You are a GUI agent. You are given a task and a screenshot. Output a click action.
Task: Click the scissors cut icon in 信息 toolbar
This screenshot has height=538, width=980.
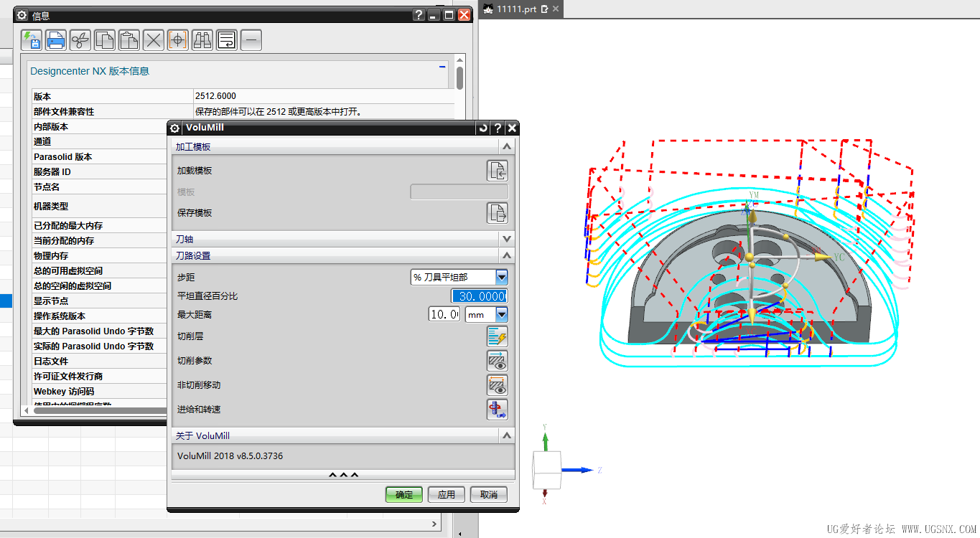80,40
